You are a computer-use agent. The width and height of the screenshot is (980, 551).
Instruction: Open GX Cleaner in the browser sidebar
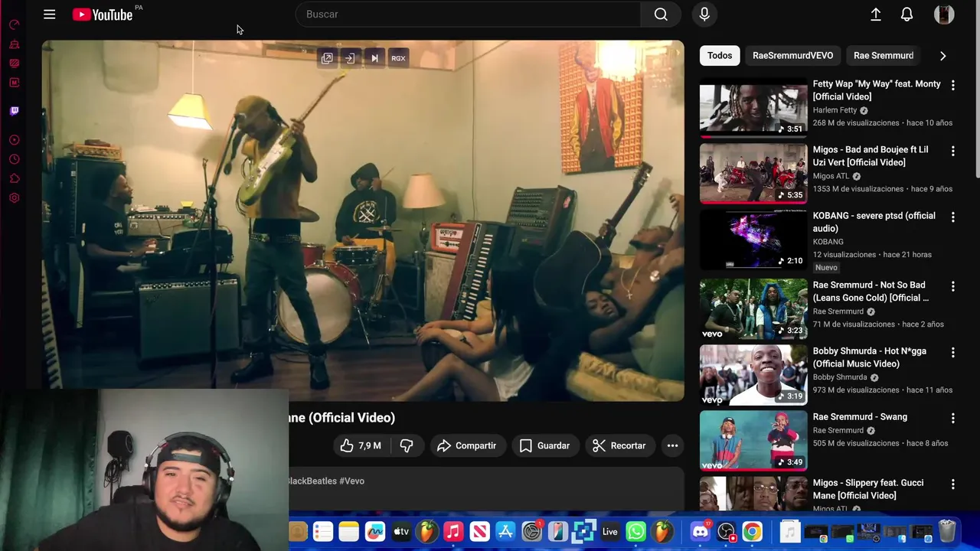coord(14,44)
